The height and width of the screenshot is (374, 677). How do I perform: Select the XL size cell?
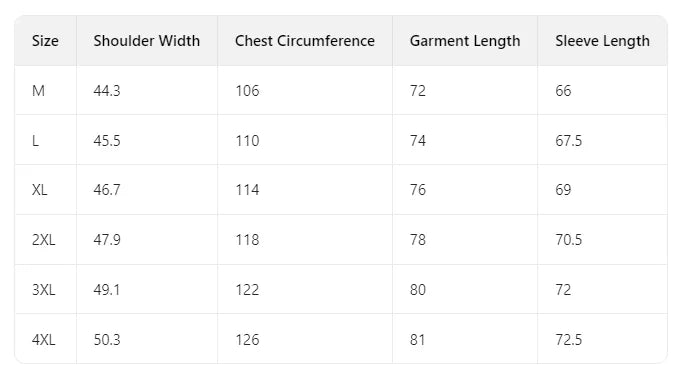point(39,190)
